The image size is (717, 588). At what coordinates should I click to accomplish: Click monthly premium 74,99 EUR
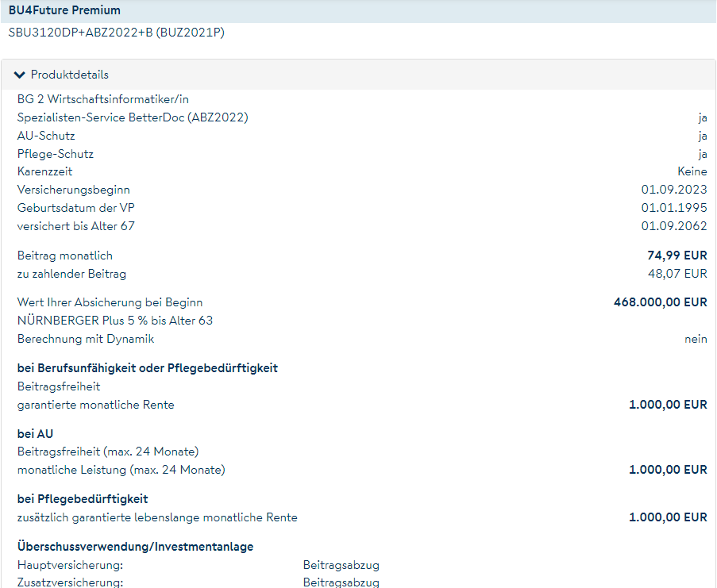click(677, 256)
